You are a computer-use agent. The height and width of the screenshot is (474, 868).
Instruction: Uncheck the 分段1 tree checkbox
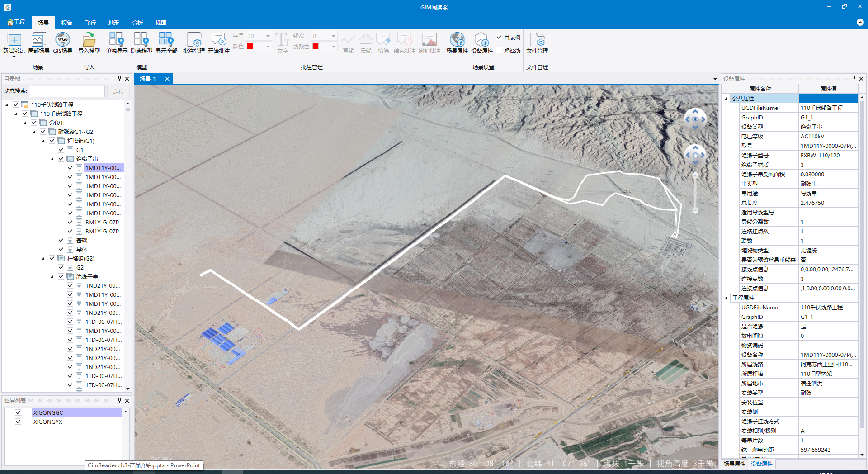coord(34,123)
